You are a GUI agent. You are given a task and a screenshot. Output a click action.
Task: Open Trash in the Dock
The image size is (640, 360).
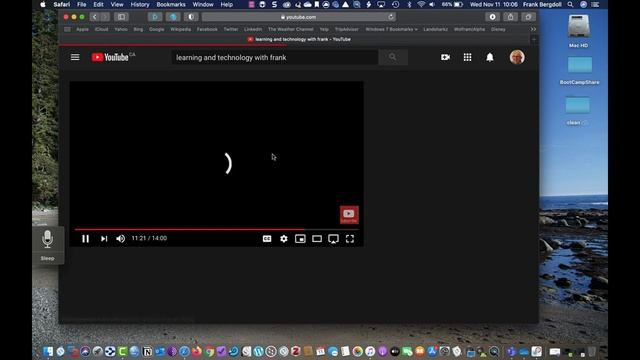point(592,351)
